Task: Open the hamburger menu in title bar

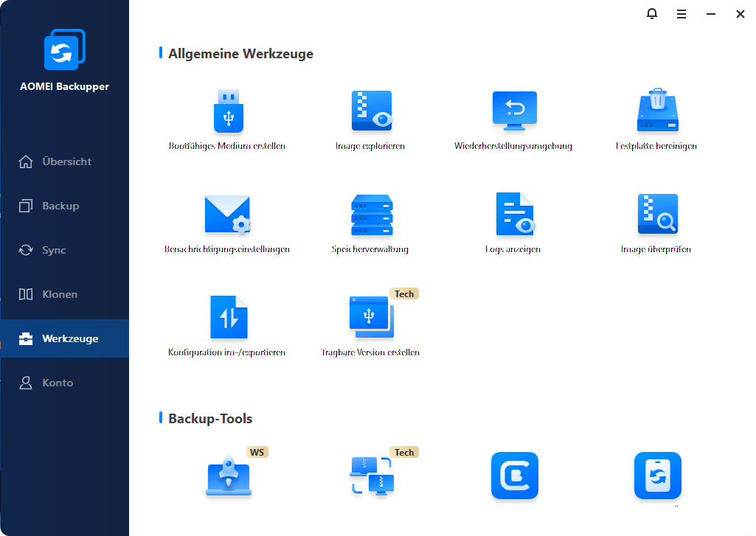Action: pyautogui.click(x=682, y=15)
